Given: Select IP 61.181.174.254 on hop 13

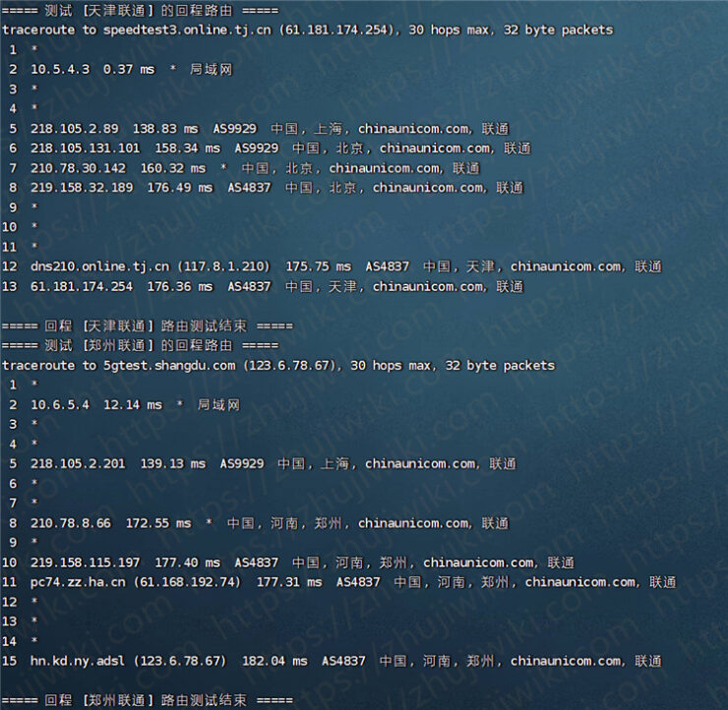Looking at the screenshot, I should (82, 287).
